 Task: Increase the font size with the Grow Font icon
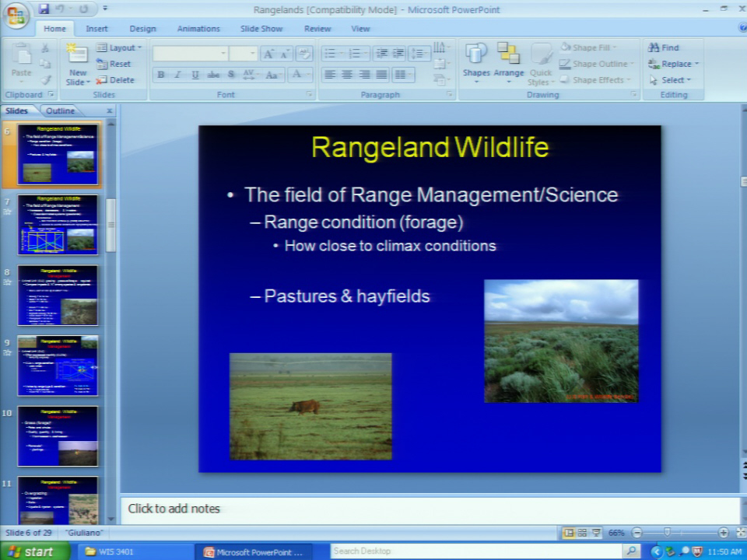[x=268, y=54]
